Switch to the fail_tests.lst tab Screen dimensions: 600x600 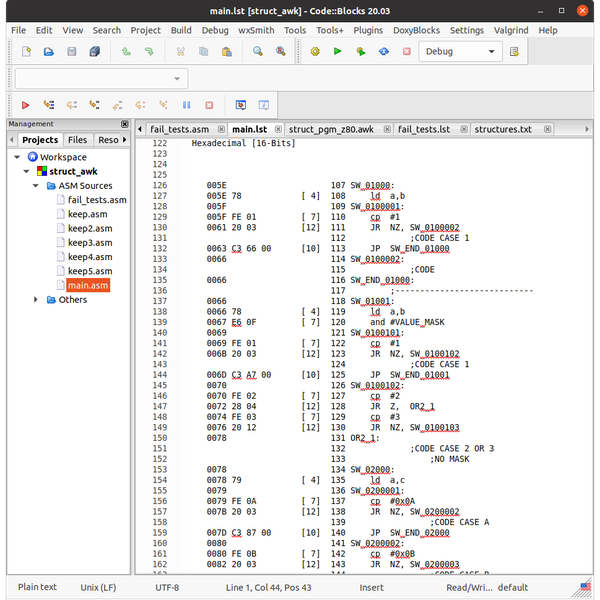pyautogui.click(x=424, y=129)
